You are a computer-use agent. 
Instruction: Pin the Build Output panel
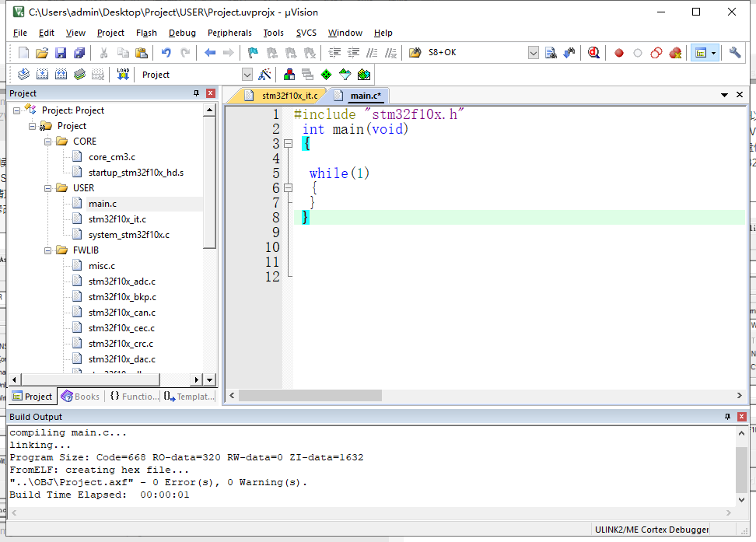tap(727, 417)
